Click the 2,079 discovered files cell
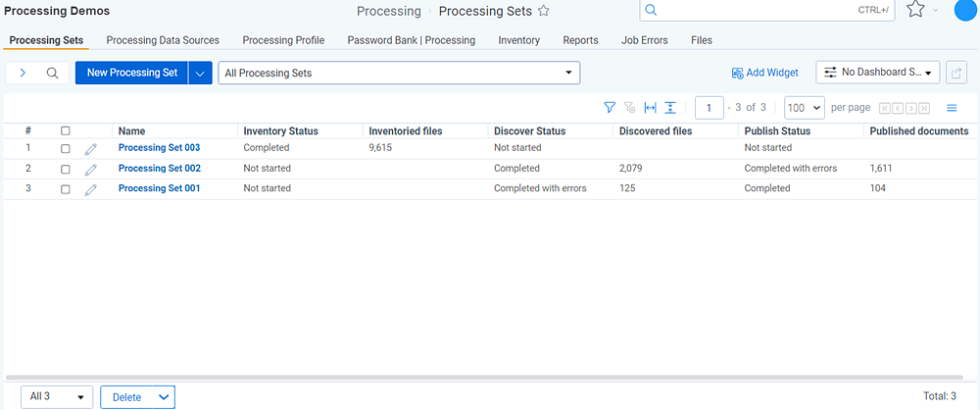This screenshot has height=410, width=980. [x=630, y=168]
